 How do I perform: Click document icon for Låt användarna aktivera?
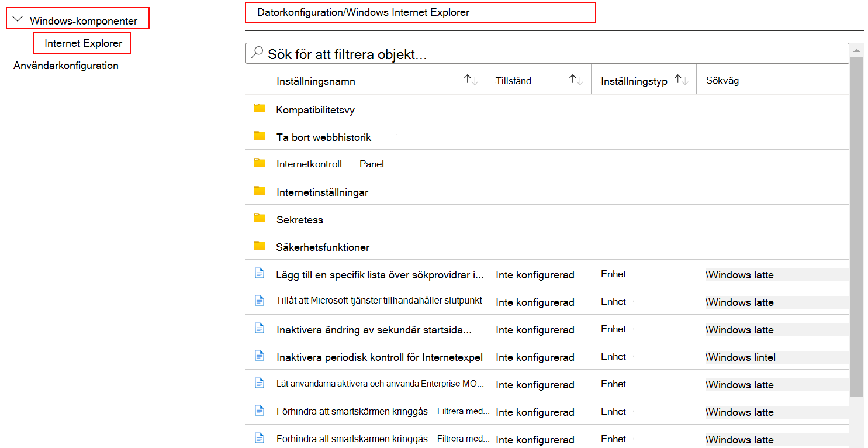coord(260,382)
